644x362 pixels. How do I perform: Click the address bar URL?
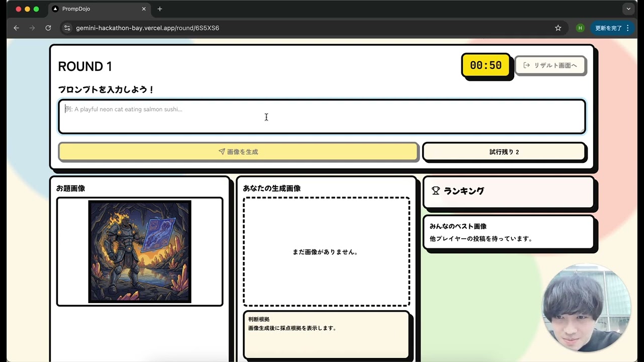click(147, 28)
